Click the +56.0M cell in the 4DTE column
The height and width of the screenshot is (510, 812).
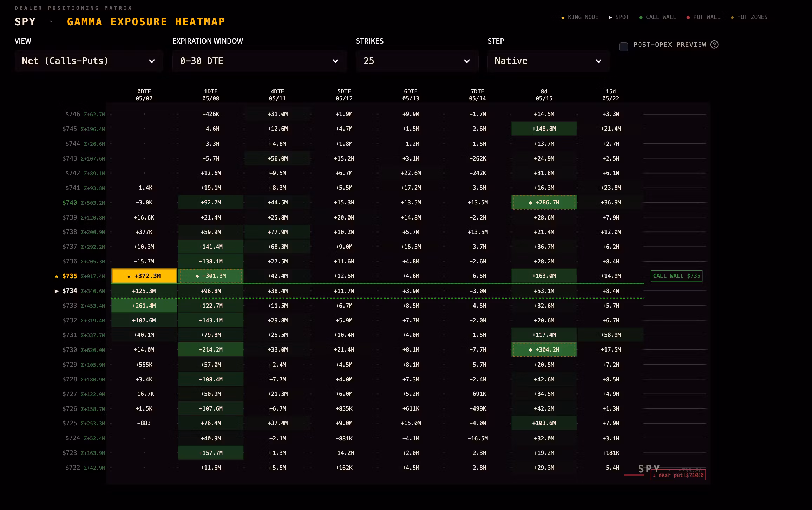pyautogui.click(x=277, y=158)
